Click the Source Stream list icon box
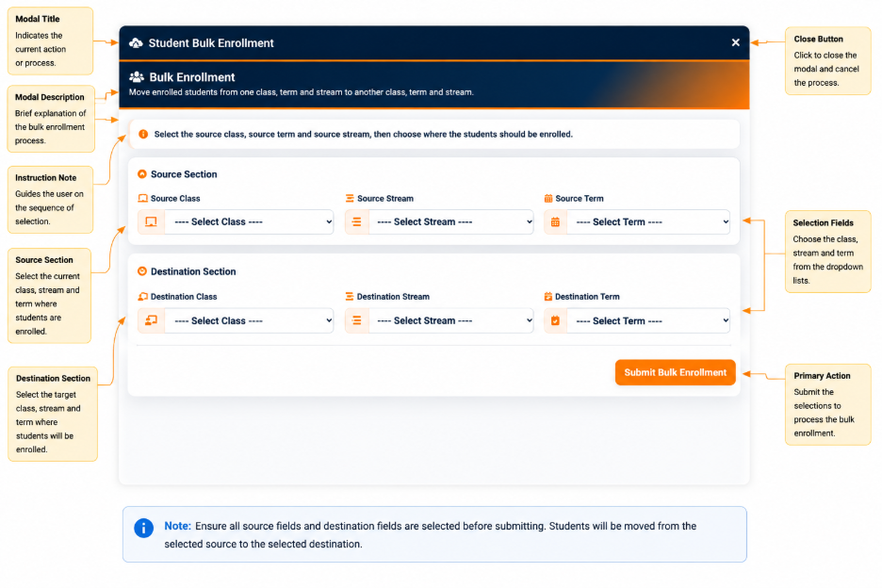Screen dimensions: 882x588 tap(356, 221)
